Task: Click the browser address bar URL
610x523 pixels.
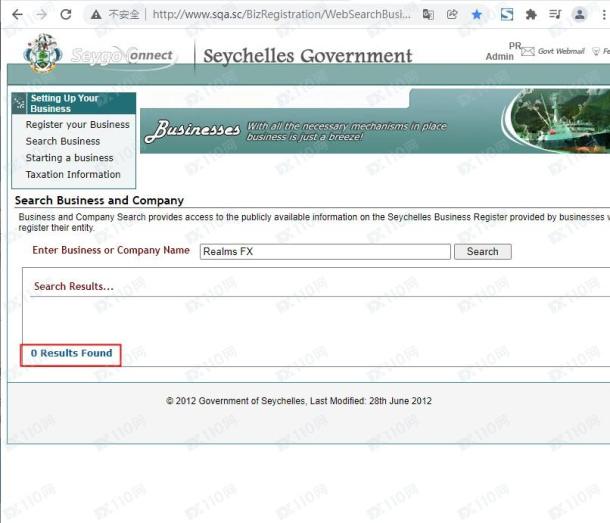Action: 280,15
